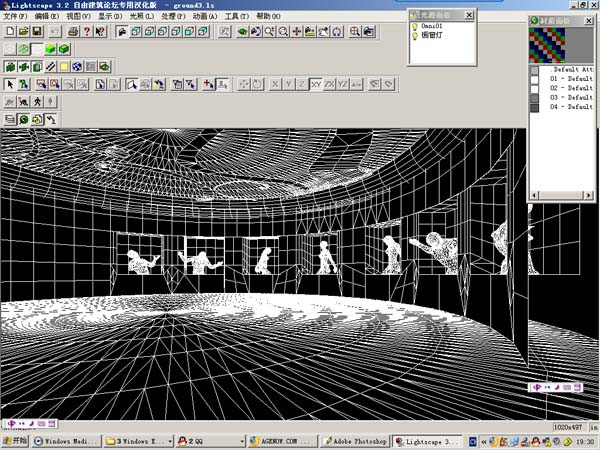Click the New document icon
Image resolution: width=600 pixels, height=450 pixels.
10,31
